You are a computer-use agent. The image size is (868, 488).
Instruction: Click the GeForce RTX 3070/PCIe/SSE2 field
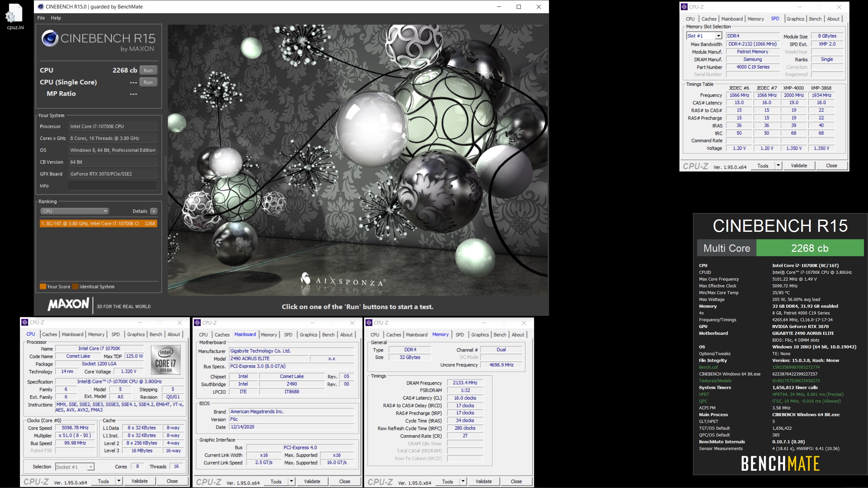coord(113,174)
